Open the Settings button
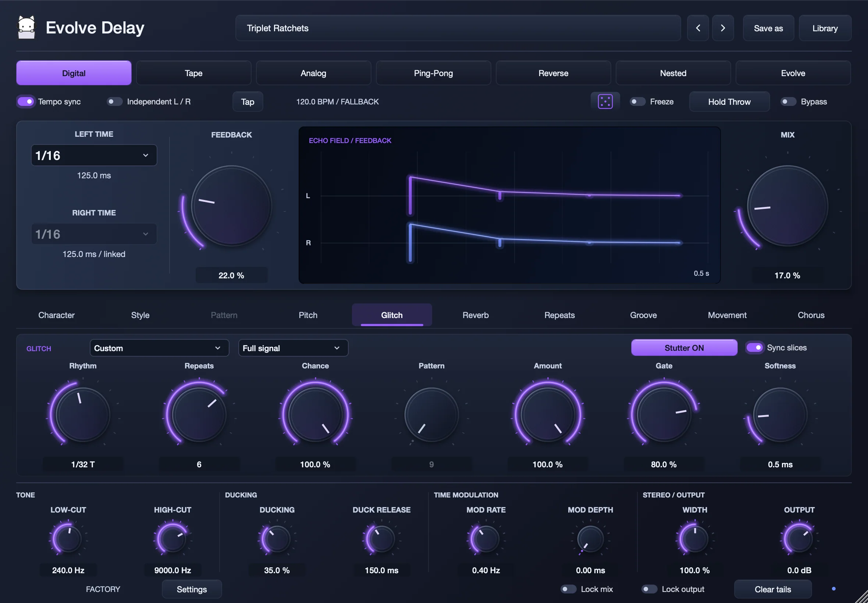Image resolution: width=868 pixels, height=603 pixels. pyautogui.click(x=192, y=589)
